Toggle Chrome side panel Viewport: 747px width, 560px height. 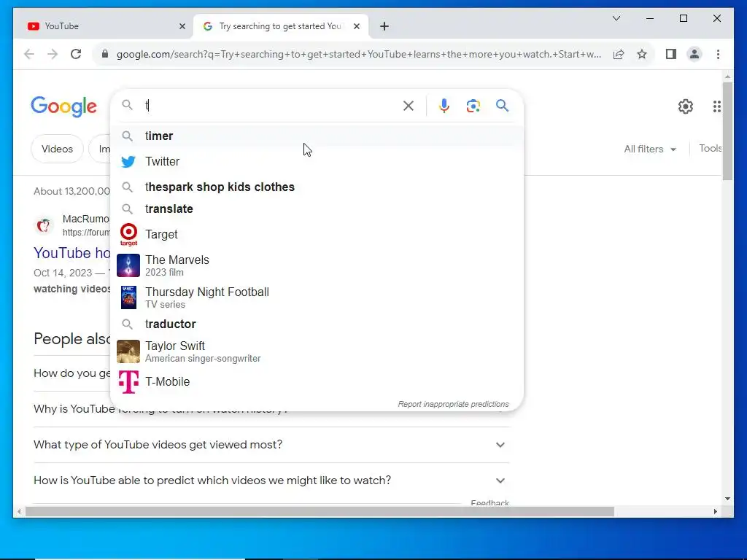tap(671, 54)
